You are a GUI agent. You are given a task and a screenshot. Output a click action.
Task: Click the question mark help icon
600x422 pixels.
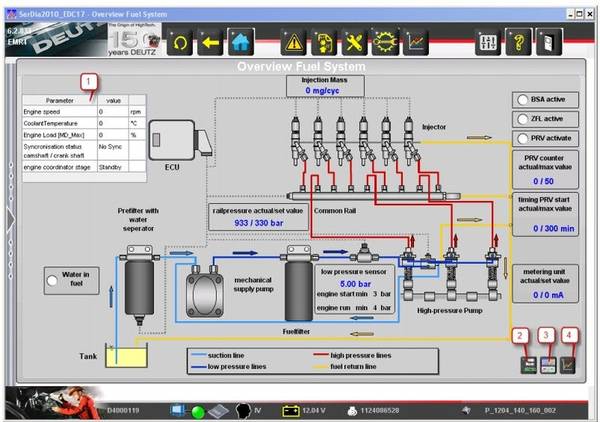[x=519, y=41]
